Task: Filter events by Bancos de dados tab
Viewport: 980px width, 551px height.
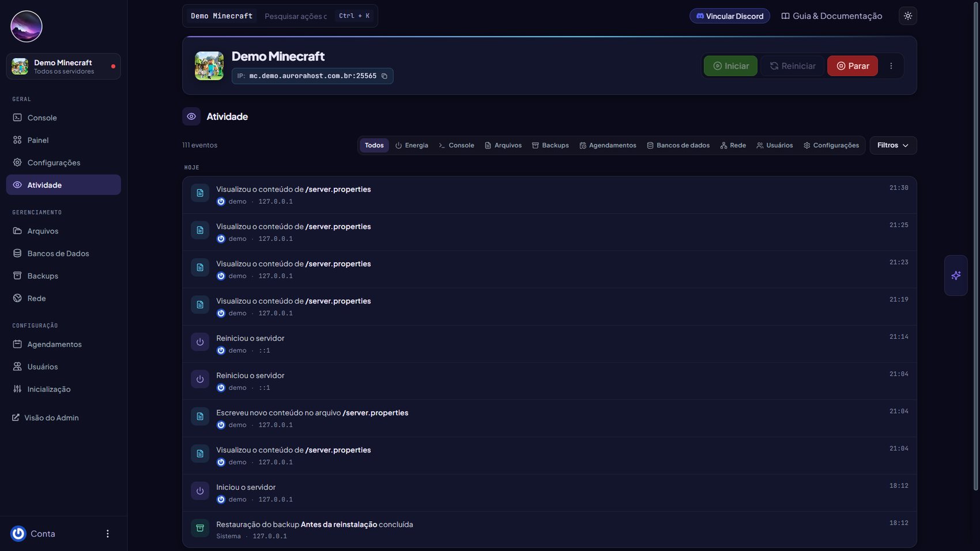Action: point(678,145)
